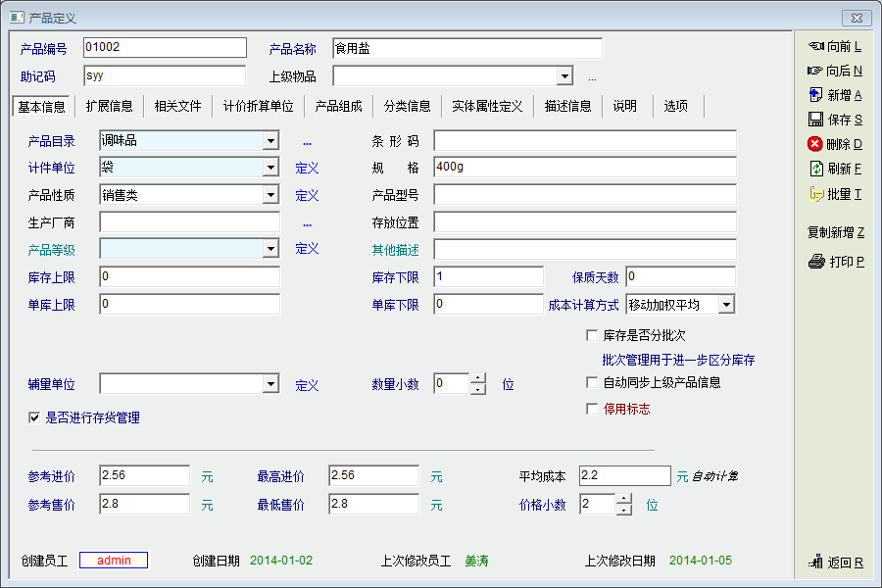Open the 产品性质 dropdown list
882x588 pixels.
pos(270,195)
